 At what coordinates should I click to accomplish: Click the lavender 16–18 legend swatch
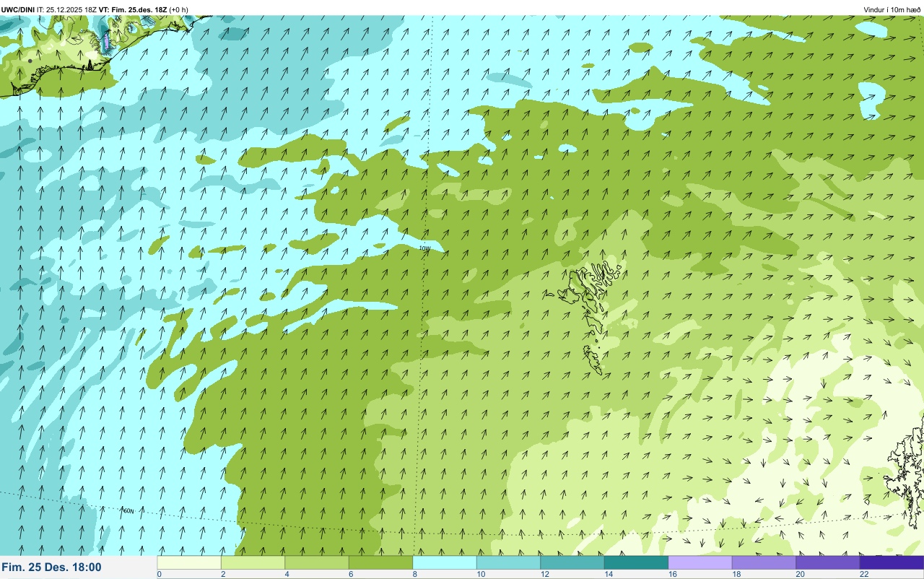(700, 562)
